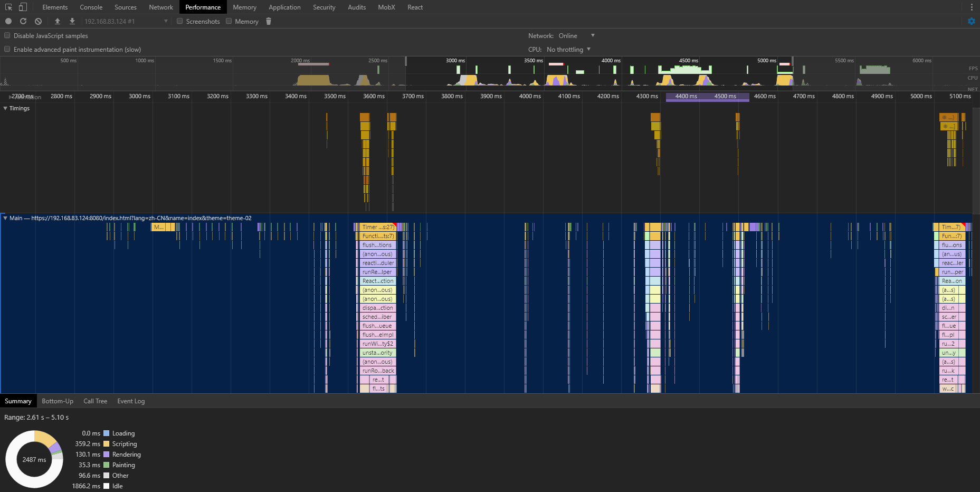Click the Idle white color swatch
This screenshot has height=492, width=980.
pos(106,486)
